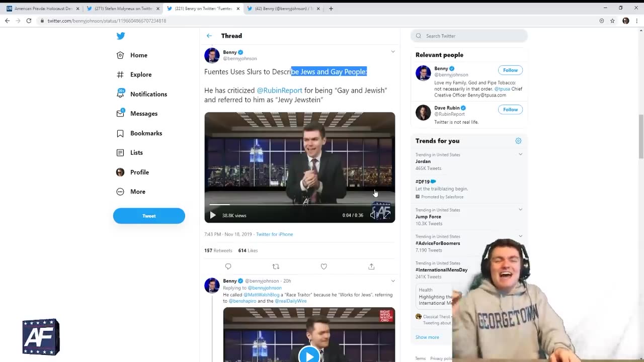Enter fullscreen on the video

[x=386, y=215]
